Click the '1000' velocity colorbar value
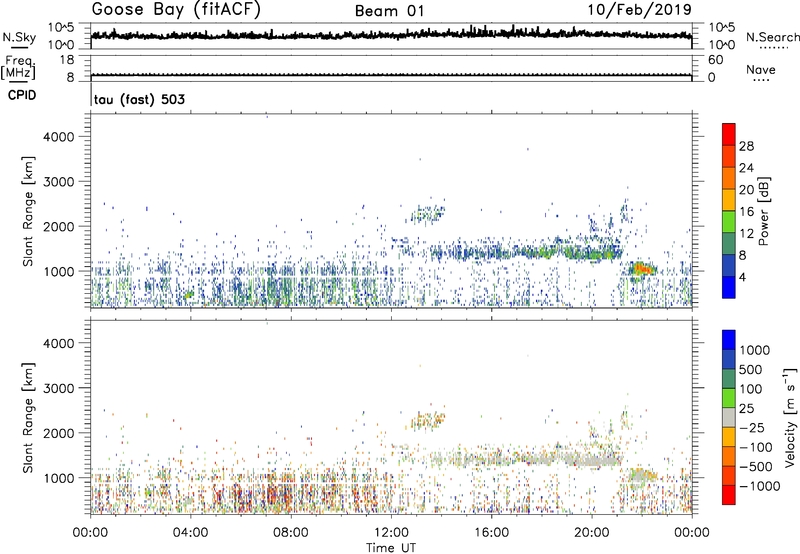Image resolution: width=800 pixels, height=554 pixels. [x=755, y=350]
